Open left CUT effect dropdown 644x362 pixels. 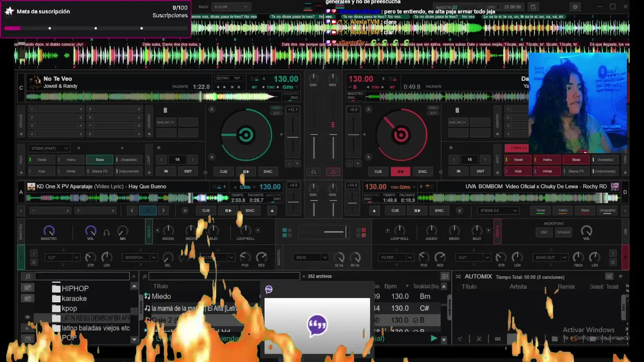[62, 257]
